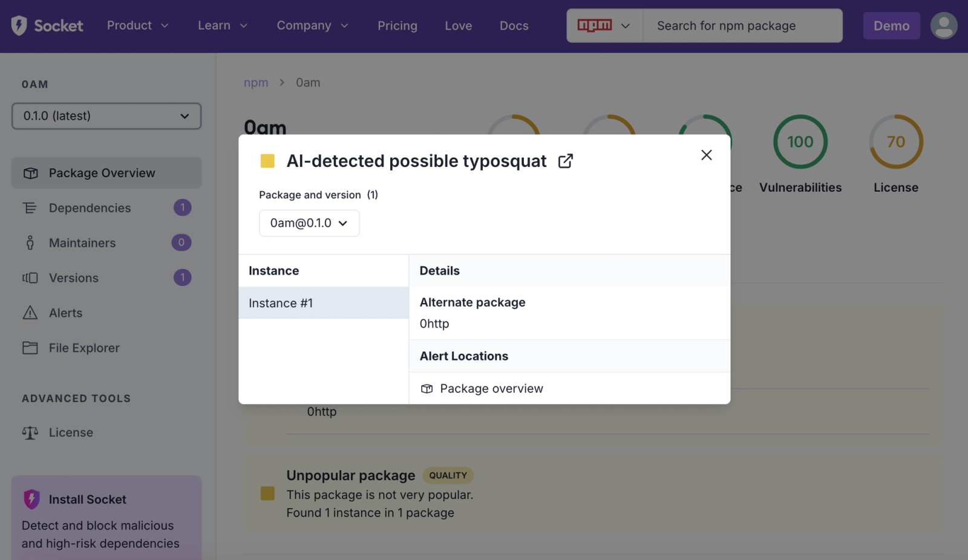Open the Versions section
This screenshot has height=560, width=968.
[x=106, y=278]
